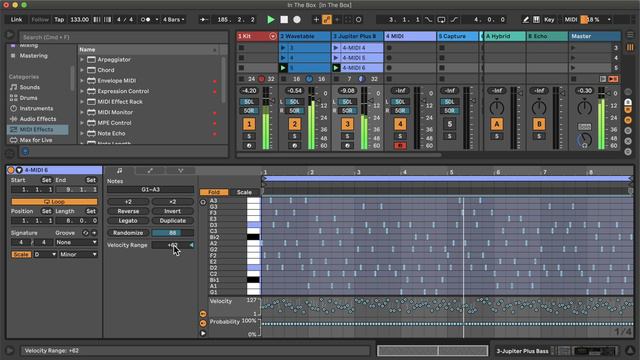
Task: Open the scale root note D dropdown
Action: click(x=45, y=254)
